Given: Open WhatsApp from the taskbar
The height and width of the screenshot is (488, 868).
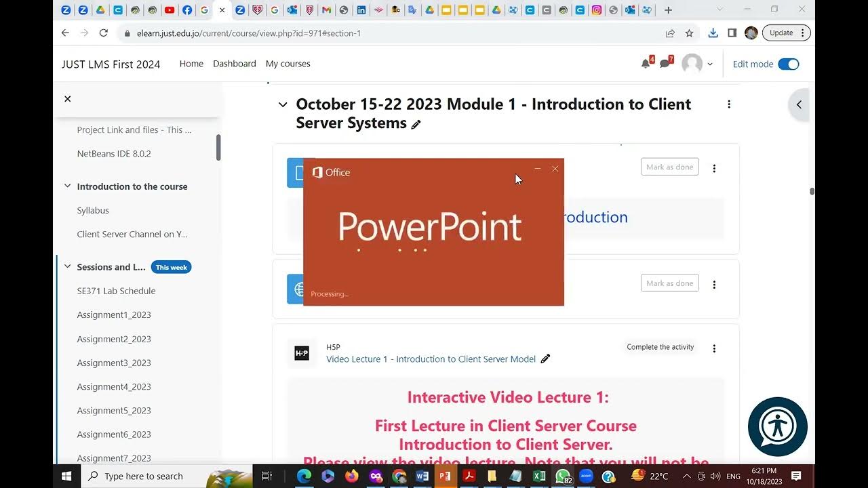Looking at the screenshot, I should tap(563, 476).
